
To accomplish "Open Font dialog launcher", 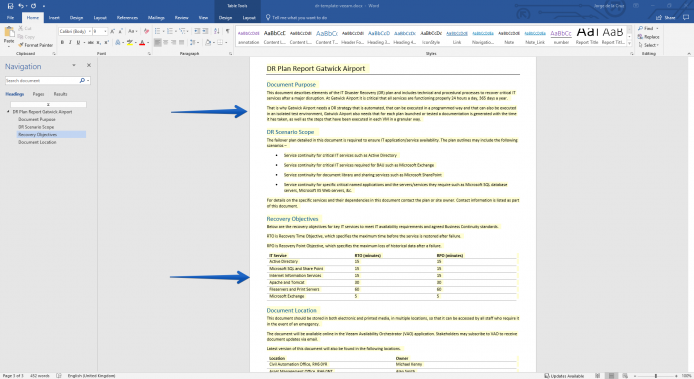I will point(149,54).
